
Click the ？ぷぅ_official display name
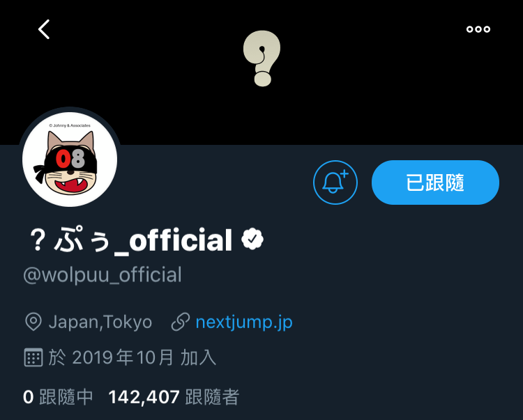click(x=130, y=240)
